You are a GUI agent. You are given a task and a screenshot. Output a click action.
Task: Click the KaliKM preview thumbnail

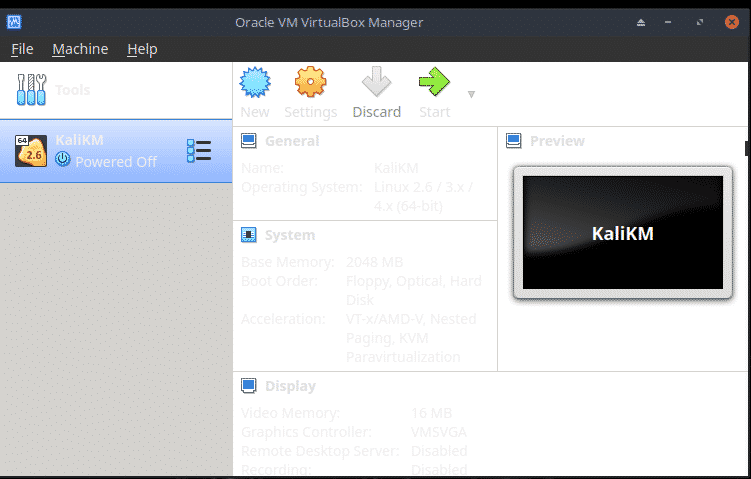(x=623, y=232)
